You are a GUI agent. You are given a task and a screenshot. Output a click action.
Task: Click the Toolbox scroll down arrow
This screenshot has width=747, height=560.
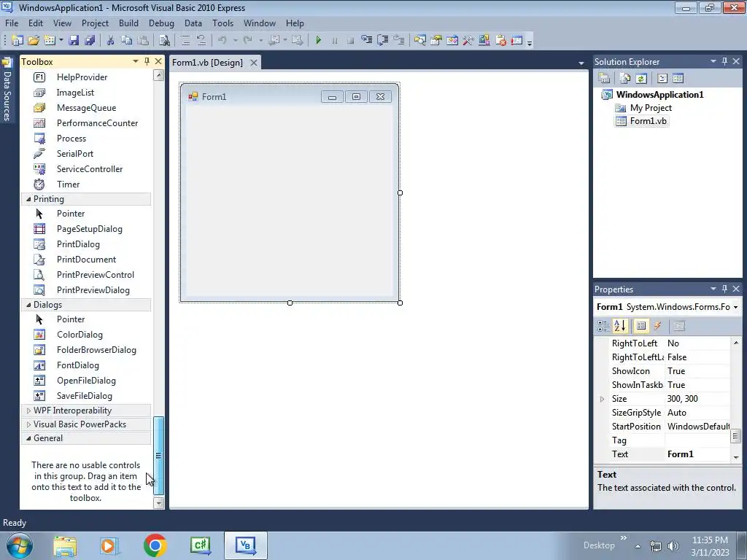[x=158, y=503]
